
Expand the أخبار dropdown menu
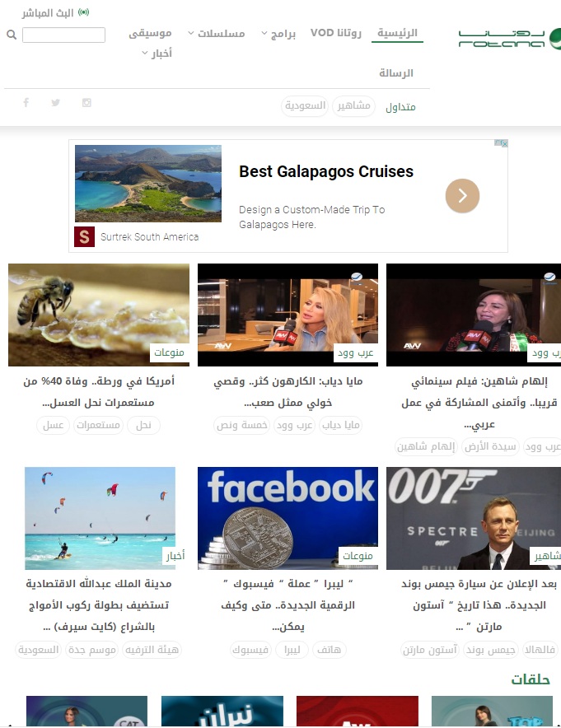coord(157,53)
